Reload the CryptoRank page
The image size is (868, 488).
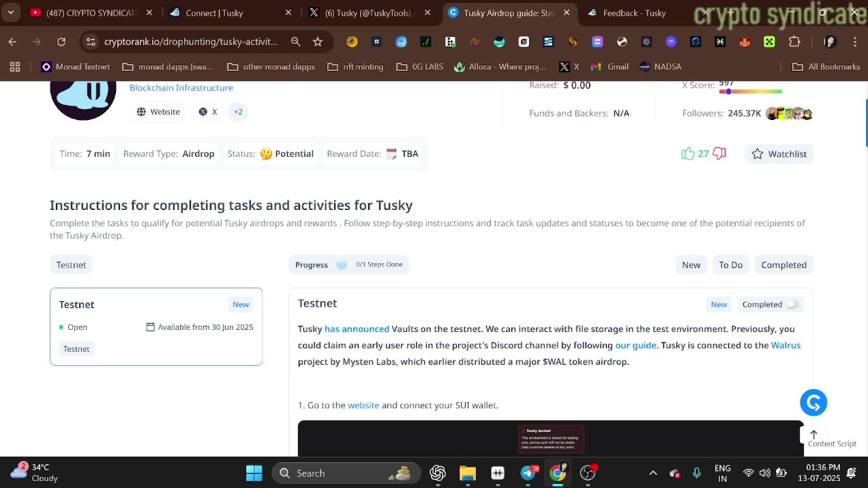tap(61, 42)
